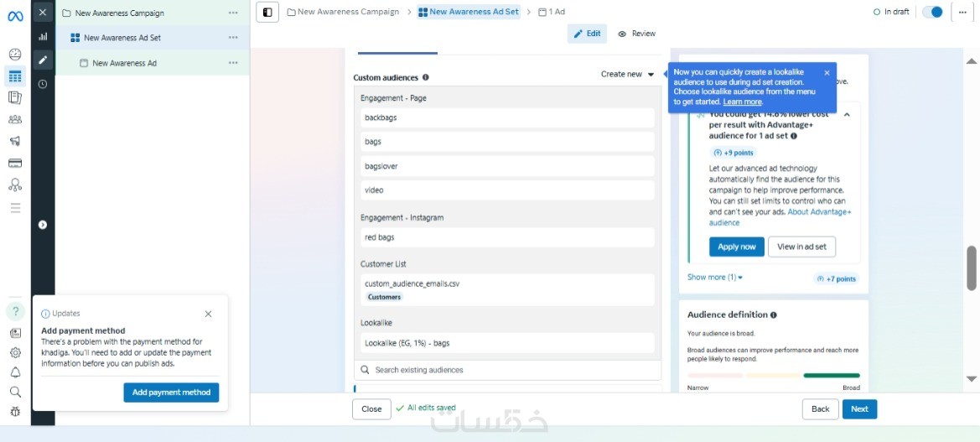Open the bar chart performance icon
The width and height of the screenshot is (980, 442).
(43, 37)
